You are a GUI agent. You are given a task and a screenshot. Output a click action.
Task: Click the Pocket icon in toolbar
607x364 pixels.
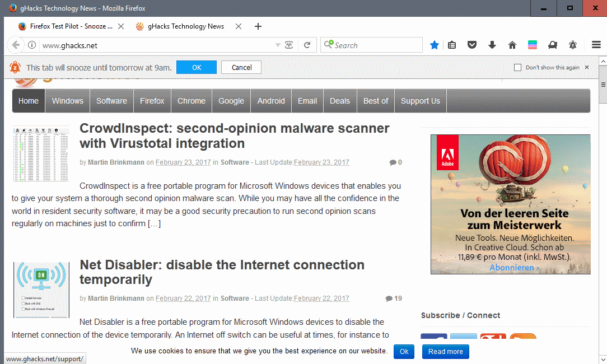pos(472,45)
